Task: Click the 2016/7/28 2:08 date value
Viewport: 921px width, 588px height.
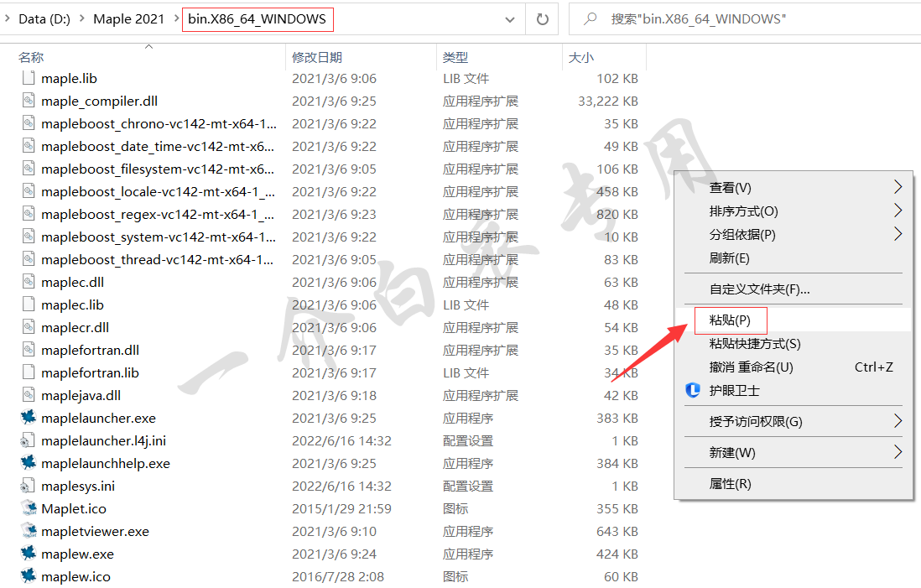Action: (x=338, y=577)
